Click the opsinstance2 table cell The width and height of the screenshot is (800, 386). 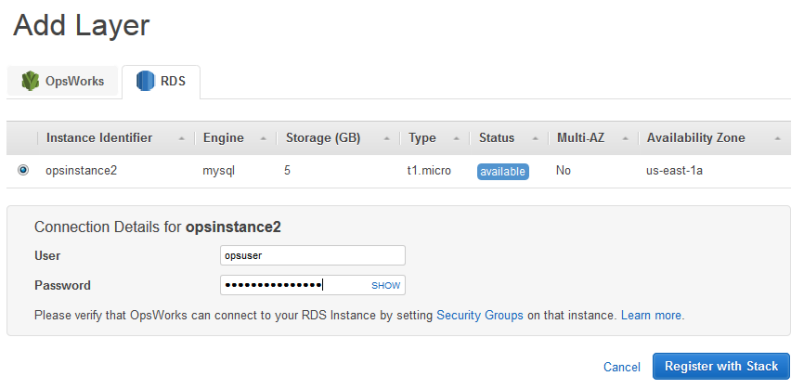81,171
